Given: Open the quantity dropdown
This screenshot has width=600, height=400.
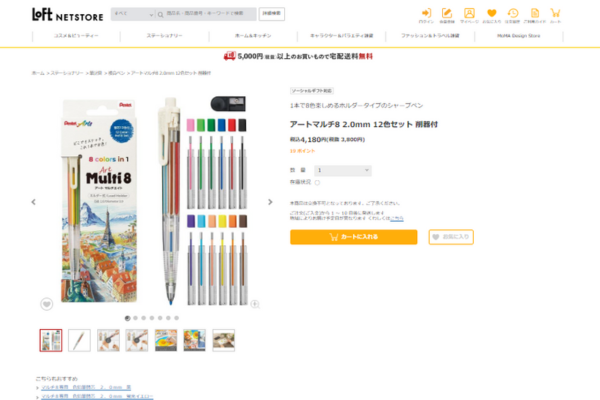Looking at the screenshot, I should pyautogui.click(x=343, y=170).
